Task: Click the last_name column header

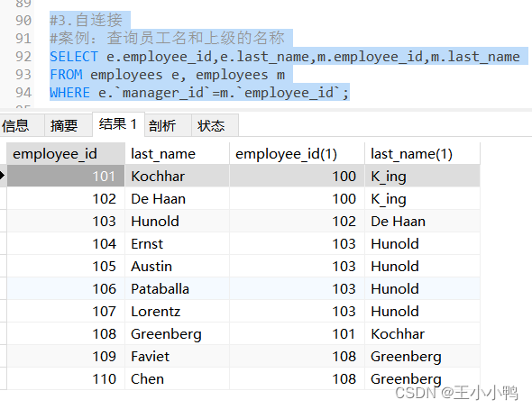Action: point(177,154)
